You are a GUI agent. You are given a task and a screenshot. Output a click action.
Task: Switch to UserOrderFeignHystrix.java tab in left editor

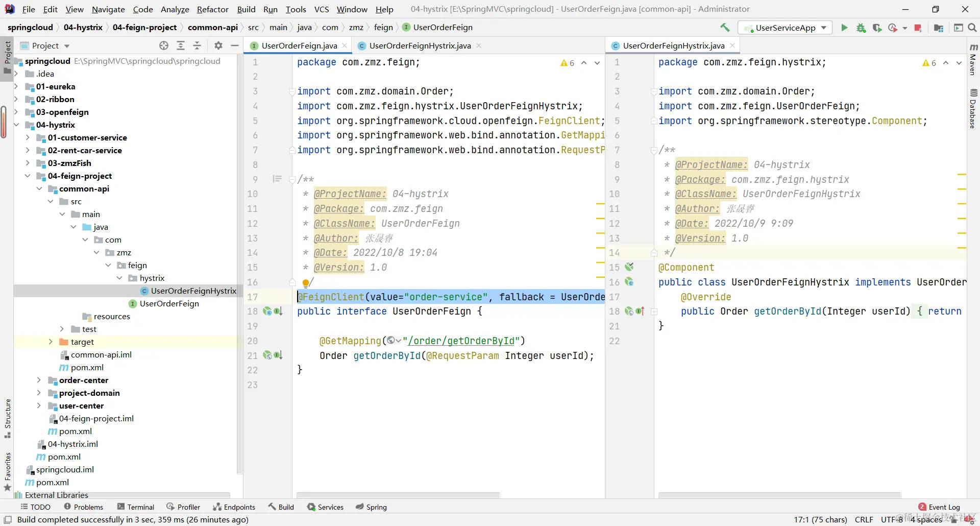[420, 45]
